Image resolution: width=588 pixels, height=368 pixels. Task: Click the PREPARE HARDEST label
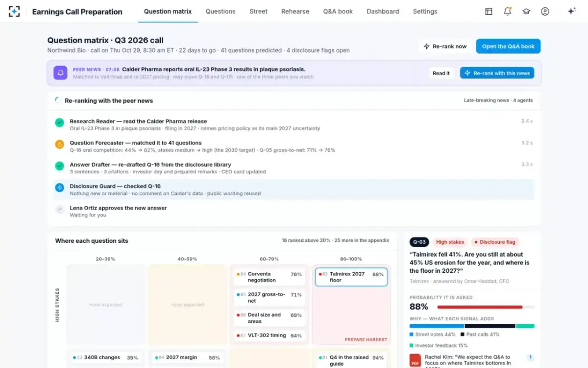366,340
